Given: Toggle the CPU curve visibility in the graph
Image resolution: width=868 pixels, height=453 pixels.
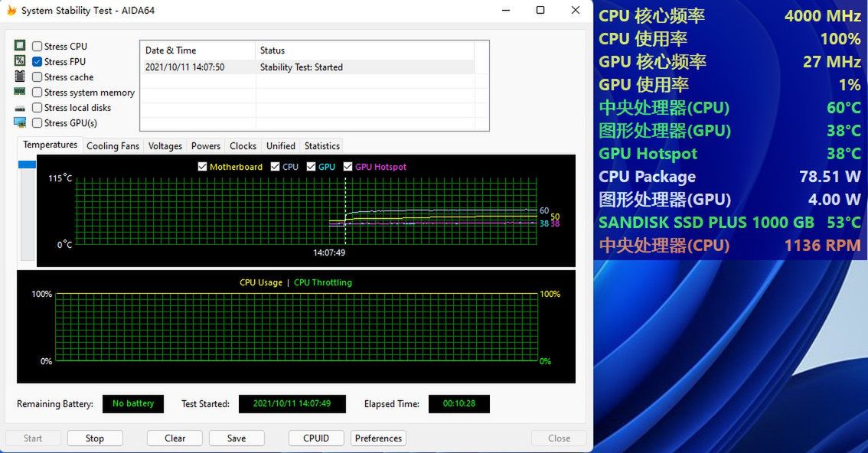Looking at the screenshot, I should click(x=276, y=166).
